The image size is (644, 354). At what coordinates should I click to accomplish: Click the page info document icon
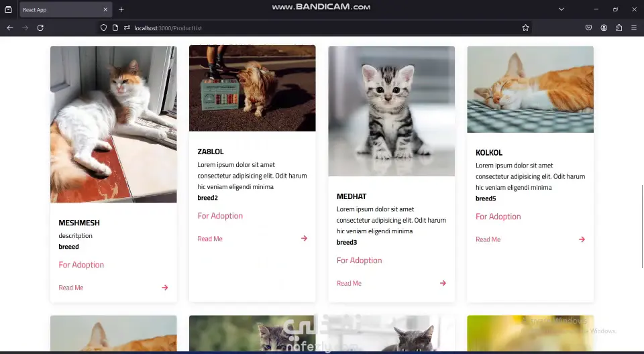pos(115,28)
